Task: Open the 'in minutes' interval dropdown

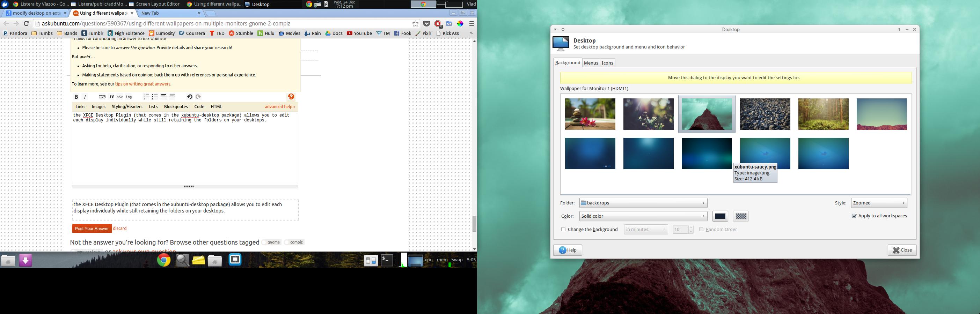Action: pos(646,230)
